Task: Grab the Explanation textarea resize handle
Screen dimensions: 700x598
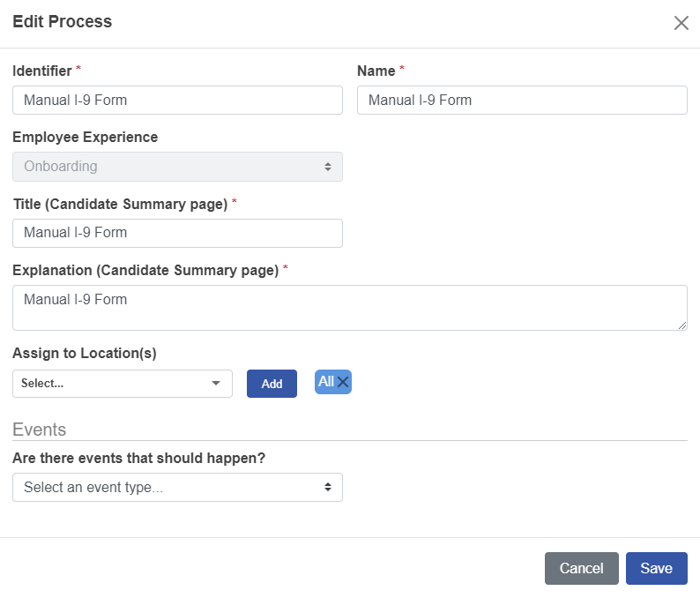Action: click(x=681, y=325)
